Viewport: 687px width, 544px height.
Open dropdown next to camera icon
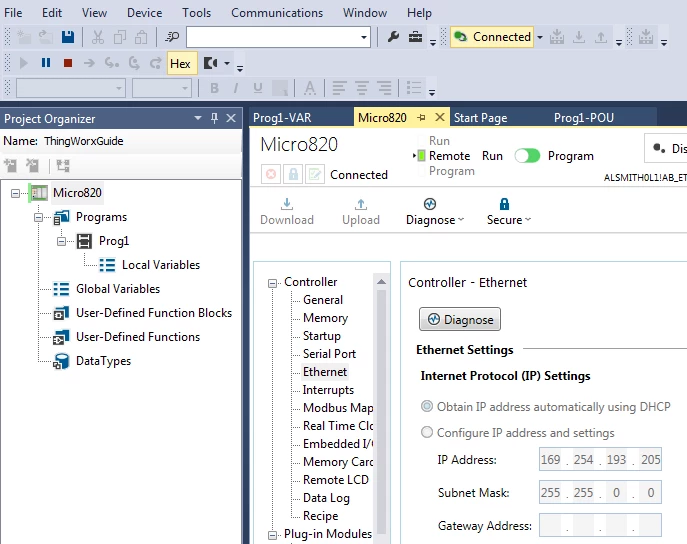(x=227, y=64)
